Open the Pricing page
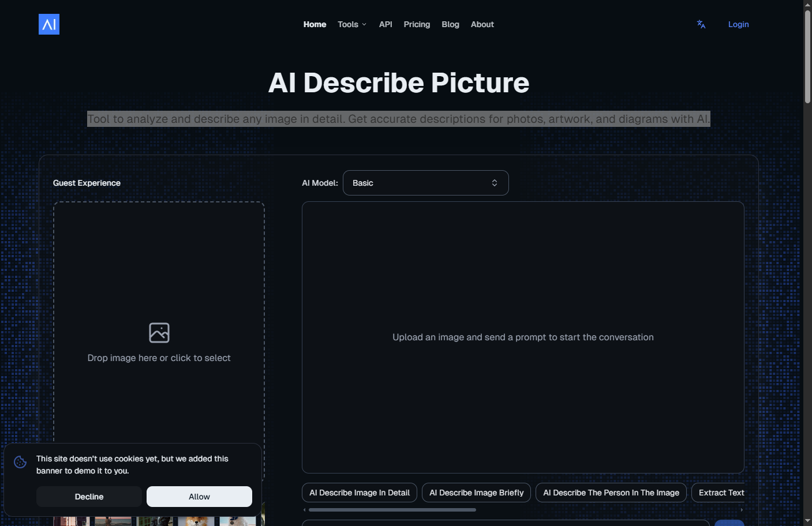 tap(417, 24)
